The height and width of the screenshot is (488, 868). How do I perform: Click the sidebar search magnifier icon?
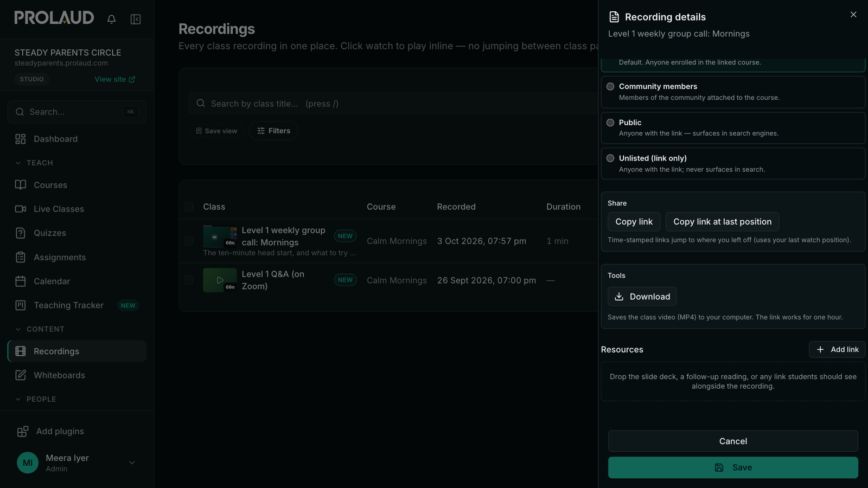pos(20,112)
